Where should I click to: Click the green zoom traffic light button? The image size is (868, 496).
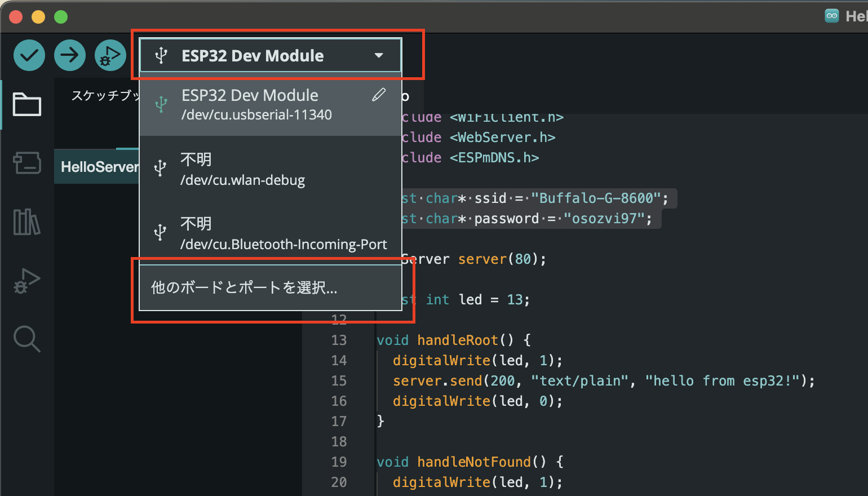point(60,16)
